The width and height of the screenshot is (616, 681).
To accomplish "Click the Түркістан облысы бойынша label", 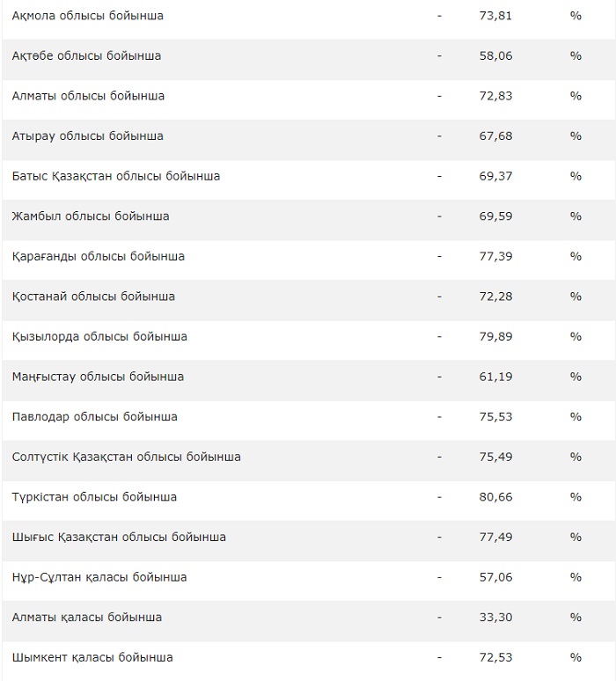I will tap(94, 497).
